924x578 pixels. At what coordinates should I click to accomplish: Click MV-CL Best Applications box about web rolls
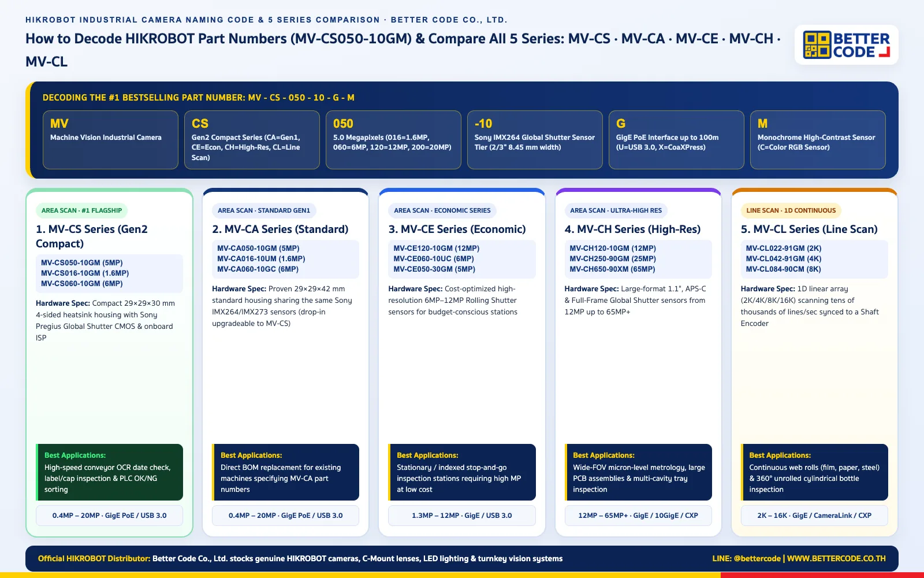814,472
